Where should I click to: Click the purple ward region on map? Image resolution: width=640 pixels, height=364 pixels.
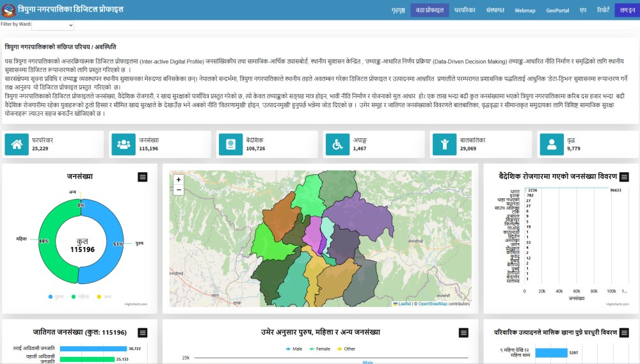(x=358, y=218)
